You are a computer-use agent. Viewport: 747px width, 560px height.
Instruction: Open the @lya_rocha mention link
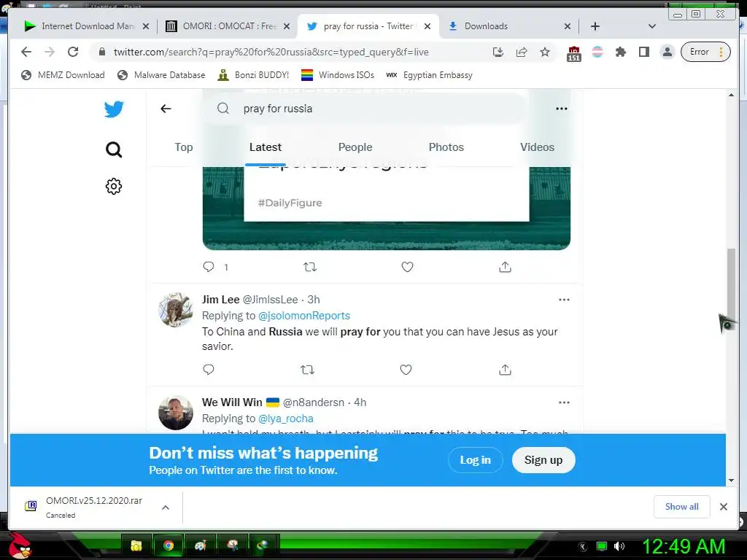(x=286, y=419)
